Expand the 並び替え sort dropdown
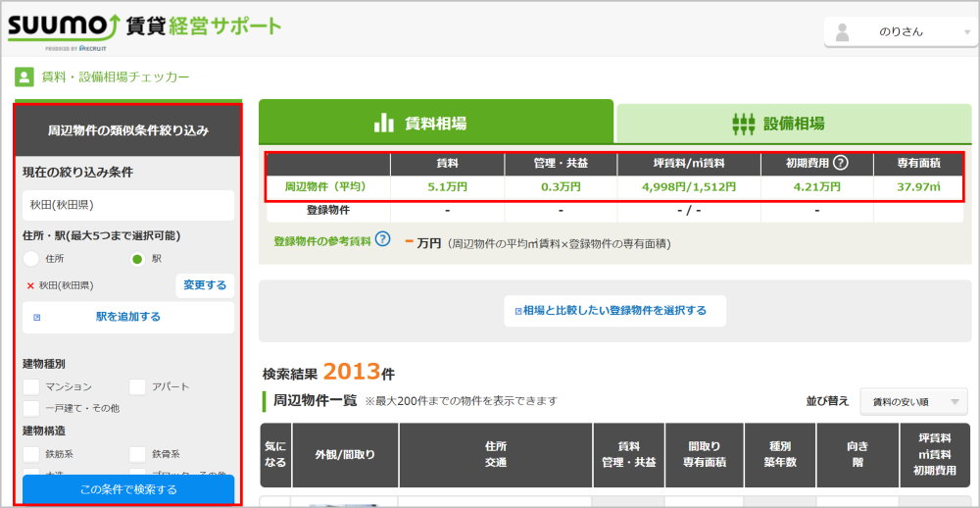Viewport: 980px width, 508px height. click(912, 401)
